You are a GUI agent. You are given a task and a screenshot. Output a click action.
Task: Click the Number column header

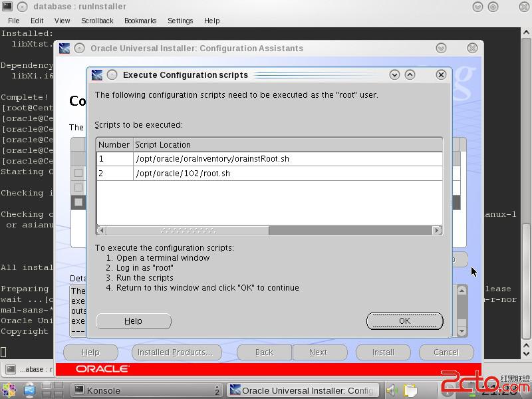(114, 145)
